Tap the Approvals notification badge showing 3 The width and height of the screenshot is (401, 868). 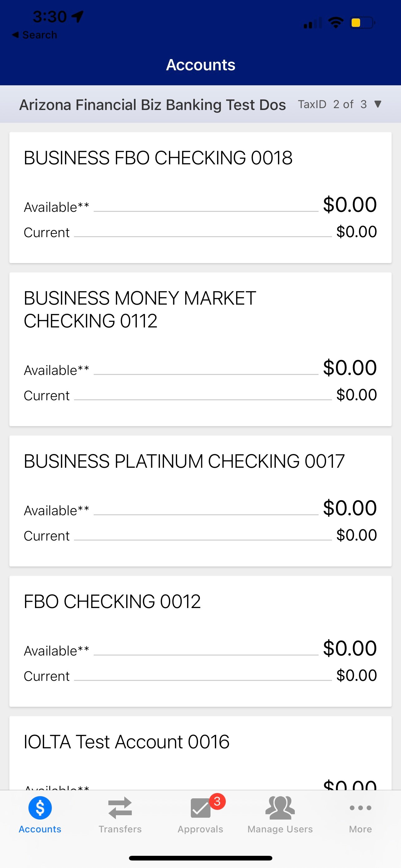click(217, 801)
